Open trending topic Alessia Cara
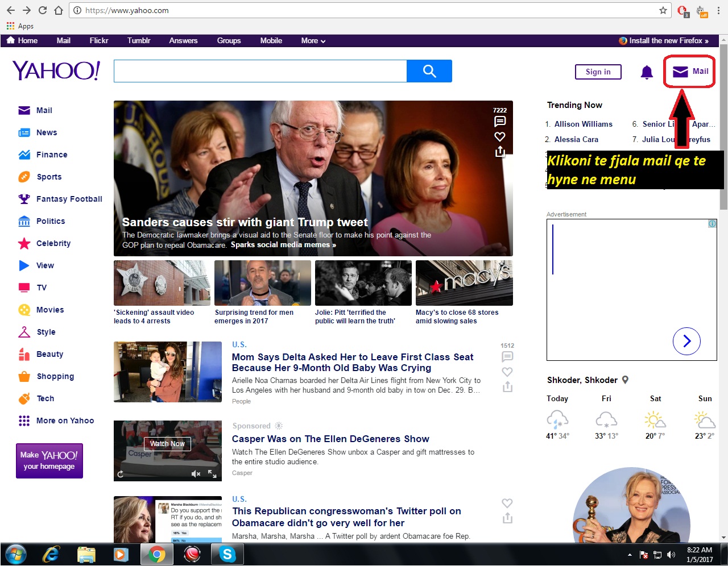728x566 pixels. pos(576,139)
